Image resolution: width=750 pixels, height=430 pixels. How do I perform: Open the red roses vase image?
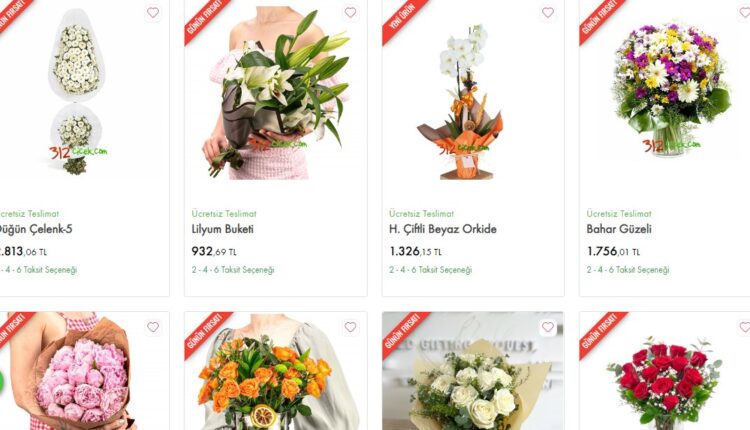coord(664,383)
